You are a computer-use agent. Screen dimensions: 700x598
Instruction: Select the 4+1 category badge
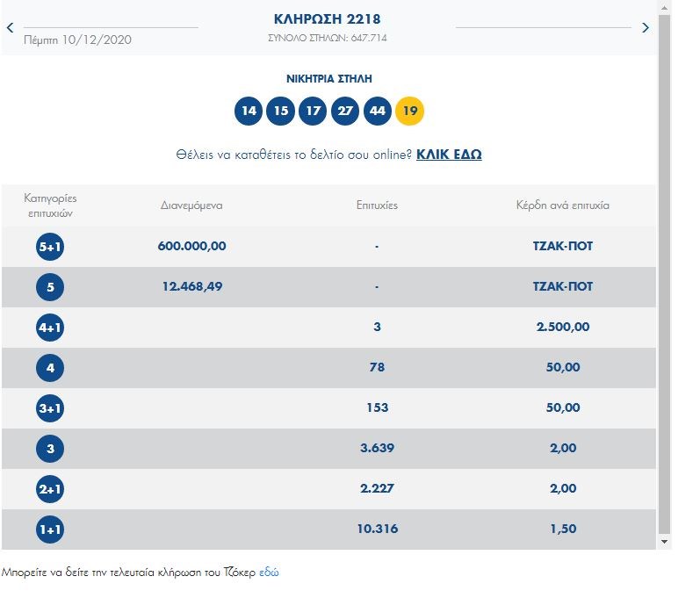50,328
